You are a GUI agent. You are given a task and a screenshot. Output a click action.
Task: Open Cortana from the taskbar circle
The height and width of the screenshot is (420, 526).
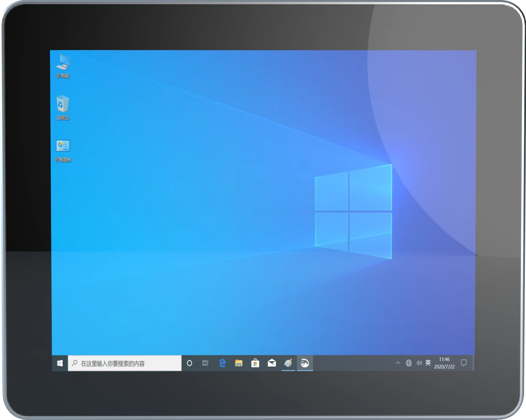(190, 363)
